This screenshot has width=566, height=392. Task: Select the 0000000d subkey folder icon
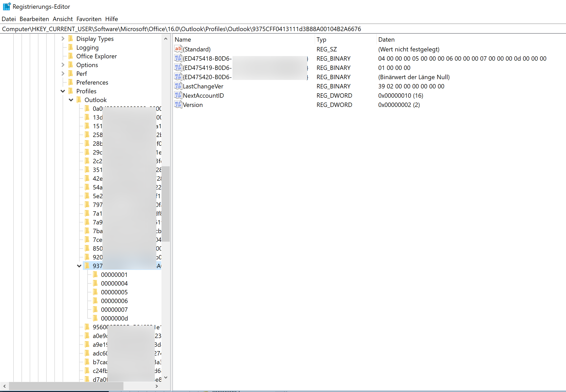[95, 318]
